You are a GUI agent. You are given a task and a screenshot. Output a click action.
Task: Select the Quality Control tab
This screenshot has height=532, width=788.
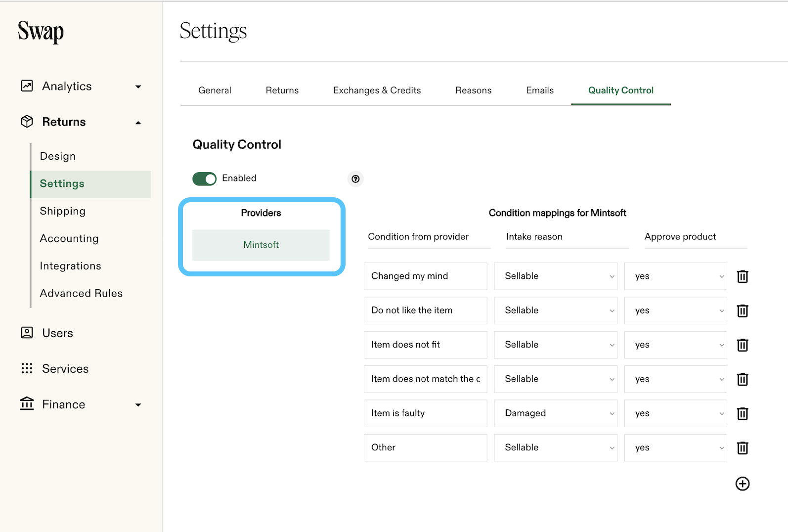(621, 90)
